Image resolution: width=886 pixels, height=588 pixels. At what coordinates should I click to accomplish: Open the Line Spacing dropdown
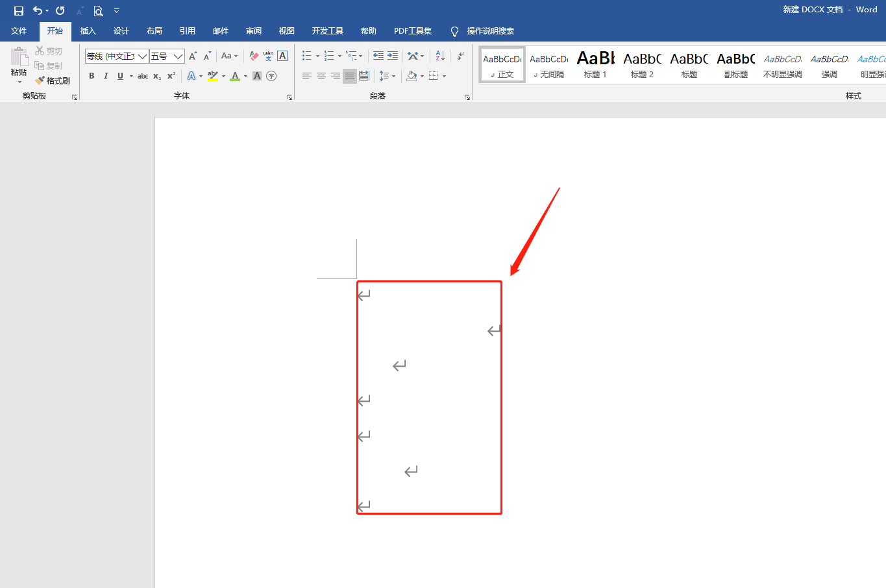387,76
